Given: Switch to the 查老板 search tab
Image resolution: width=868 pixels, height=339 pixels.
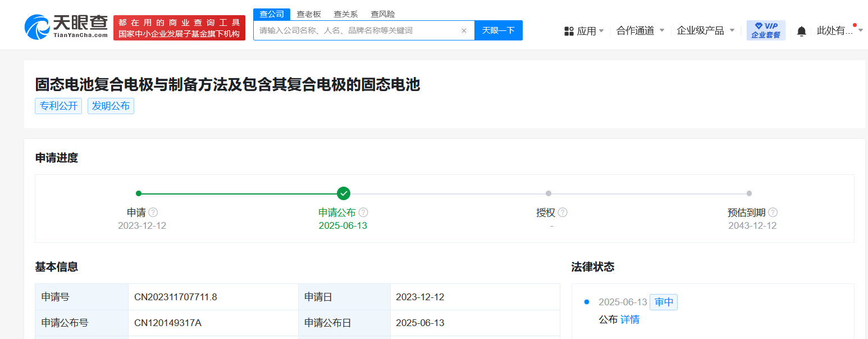Looking at the screenshot, I should click(309, 14).
